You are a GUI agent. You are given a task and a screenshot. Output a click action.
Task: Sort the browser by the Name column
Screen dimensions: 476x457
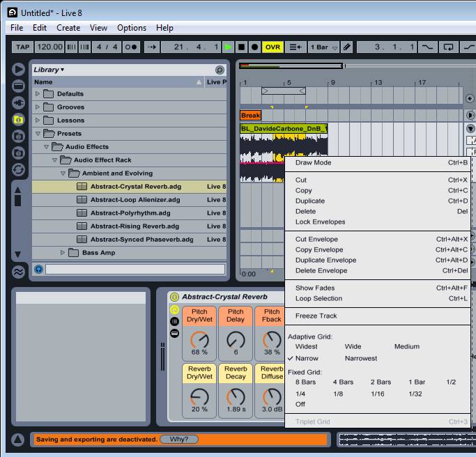click(118, 82)
